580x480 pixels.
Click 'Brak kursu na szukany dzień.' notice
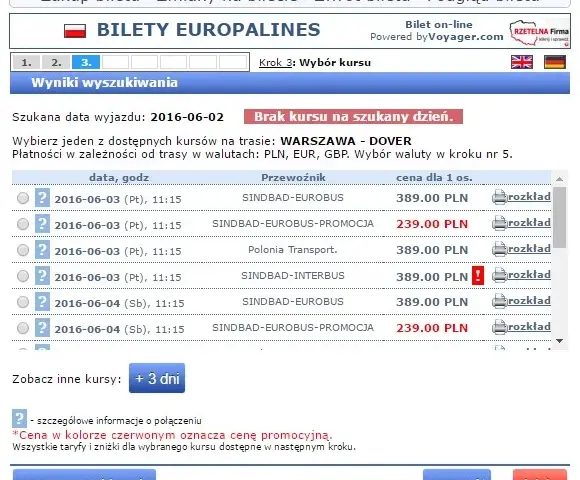tap(353, 116)
